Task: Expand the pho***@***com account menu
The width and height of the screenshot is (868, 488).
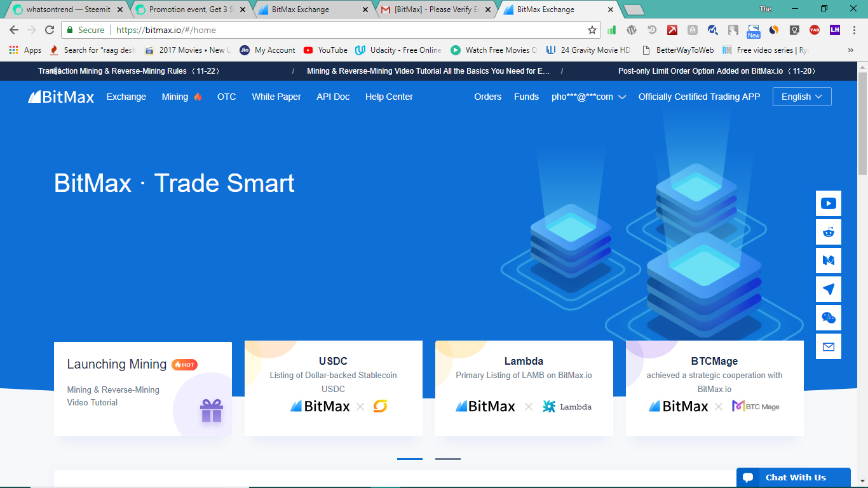Action: tap(589, 97)
